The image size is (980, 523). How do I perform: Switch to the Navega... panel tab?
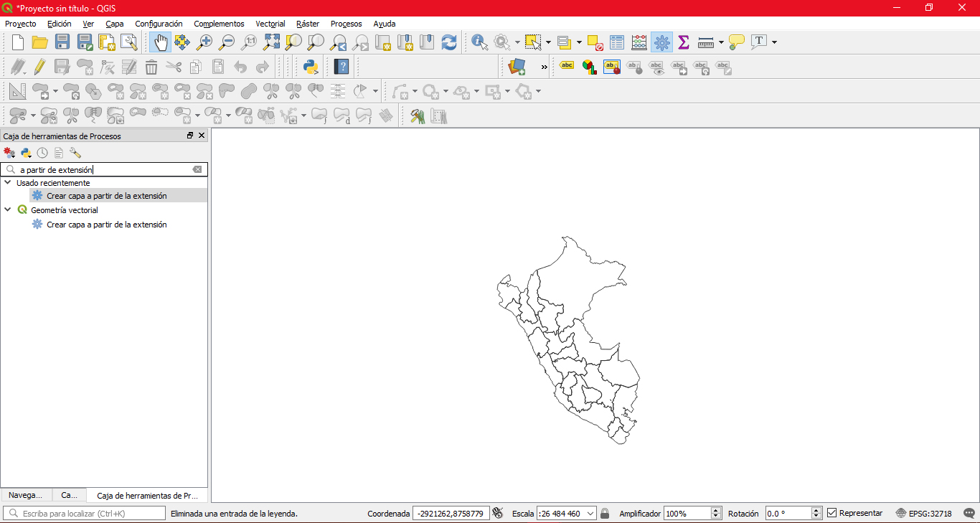click(25, 495)
